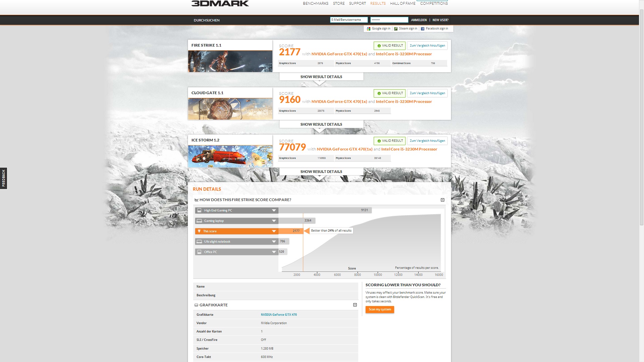Expand Cloud Gate Show Result Details
Image resolution: width=644 pixels, height=362 pixels.
point(321,124)
